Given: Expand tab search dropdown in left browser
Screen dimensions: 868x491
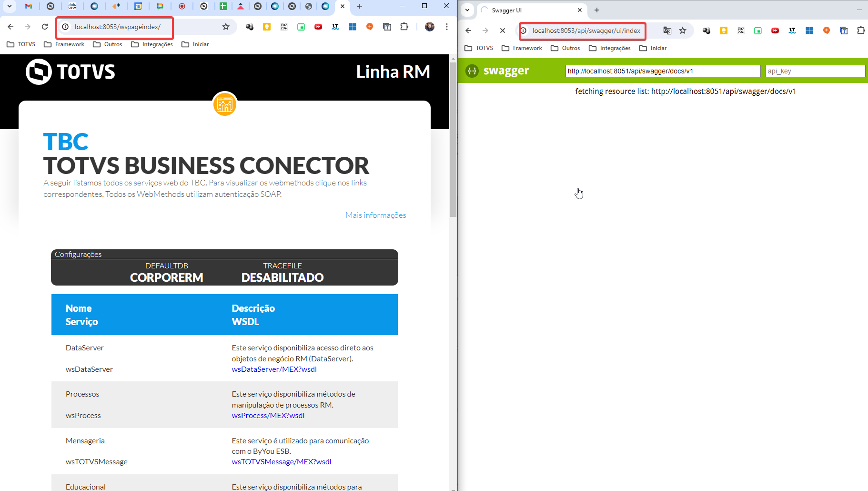Looking at the screenshot, I should [9, 6].
